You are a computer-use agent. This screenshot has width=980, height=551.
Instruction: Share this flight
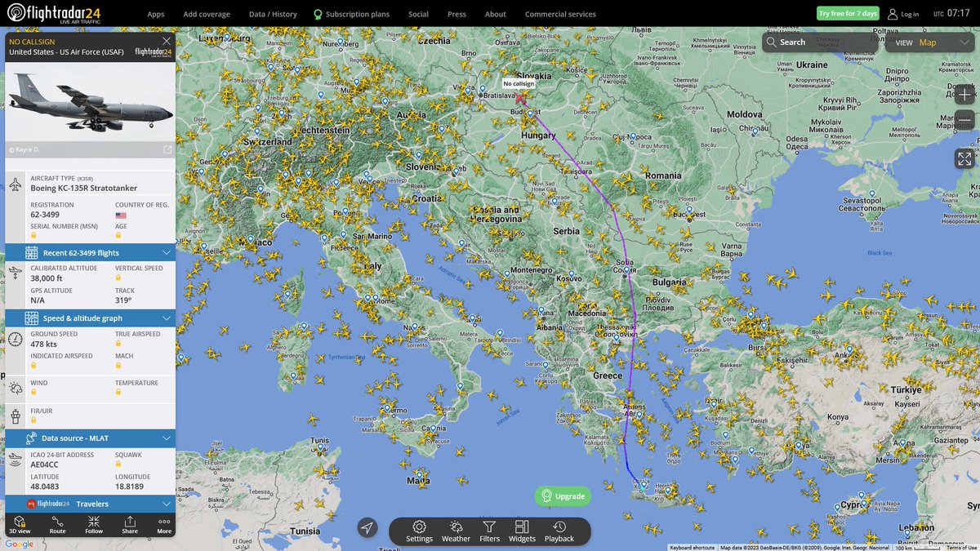click(130, 525)
